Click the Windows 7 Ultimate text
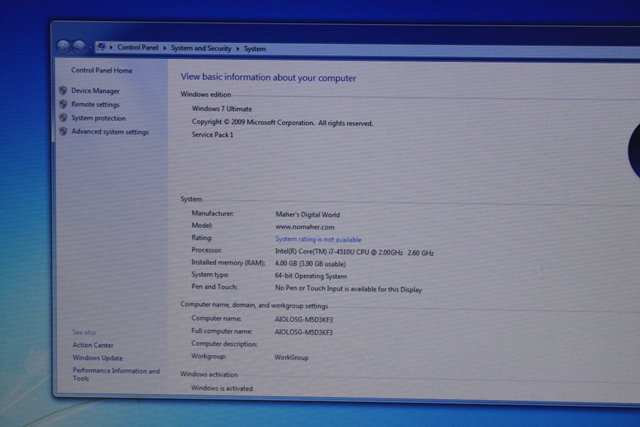640x427 pixels. click(x=222, y=109)
